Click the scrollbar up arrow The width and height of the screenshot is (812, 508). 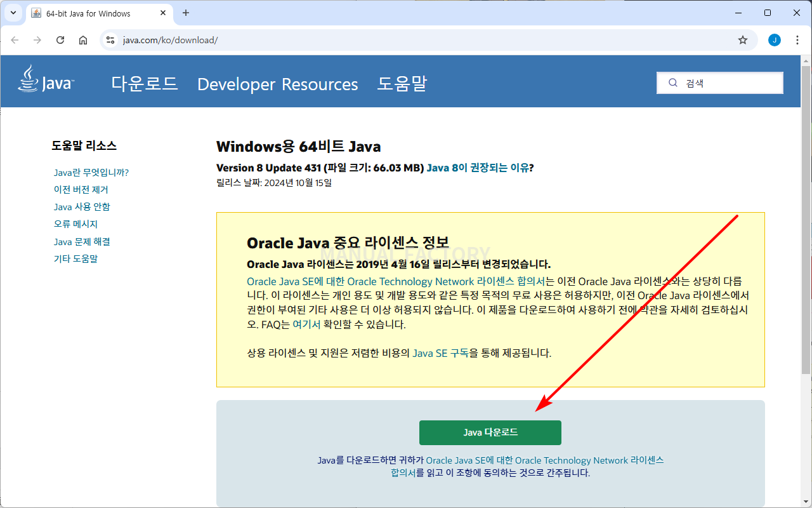[x=806, y=60]
